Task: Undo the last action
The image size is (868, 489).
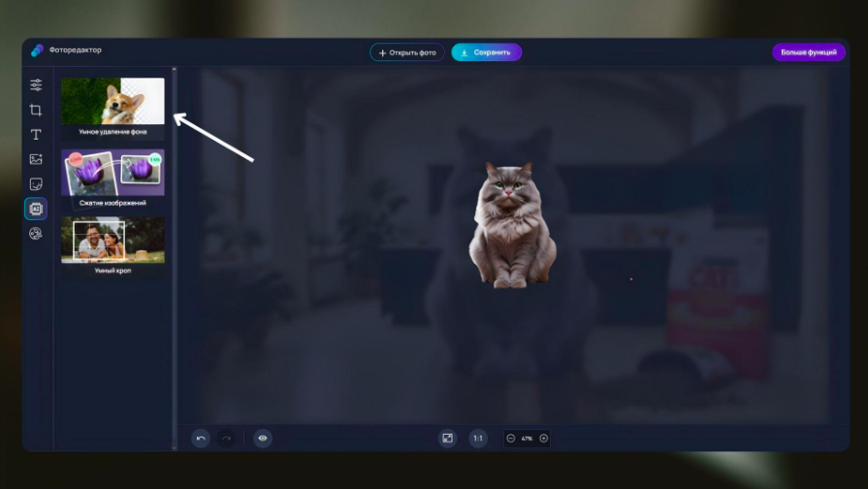Action: click(201, 438)
